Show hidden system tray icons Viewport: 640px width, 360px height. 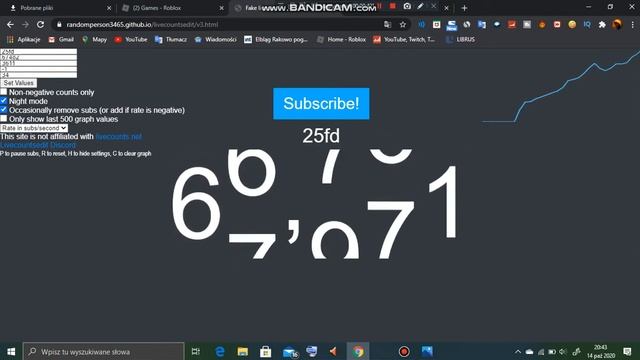point(518,351)
